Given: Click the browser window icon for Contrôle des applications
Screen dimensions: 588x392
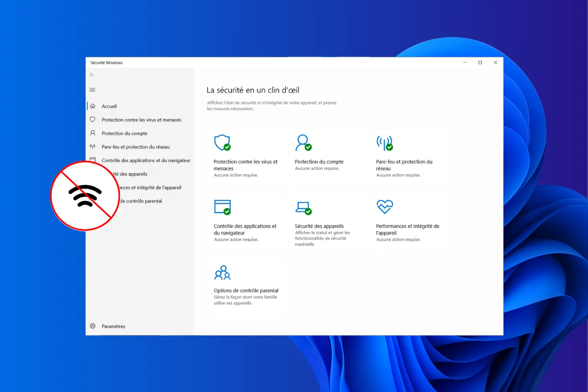Looking at the screenshot, I should (222, 207).
